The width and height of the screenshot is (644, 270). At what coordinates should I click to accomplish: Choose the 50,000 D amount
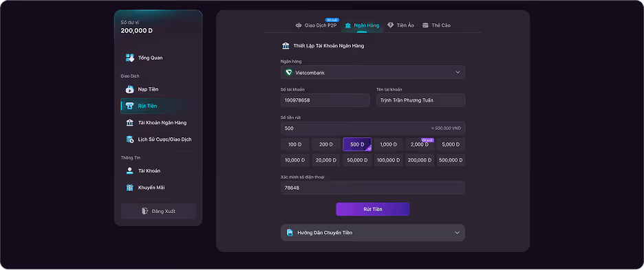[357, 160]
